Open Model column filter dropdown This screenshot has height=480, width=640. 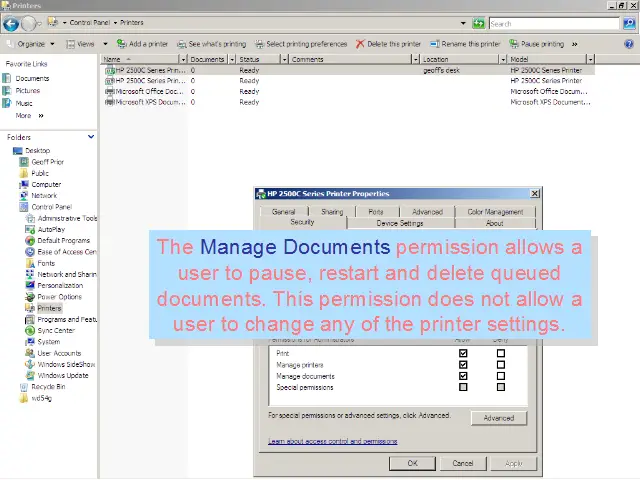[x=590, y=60]
